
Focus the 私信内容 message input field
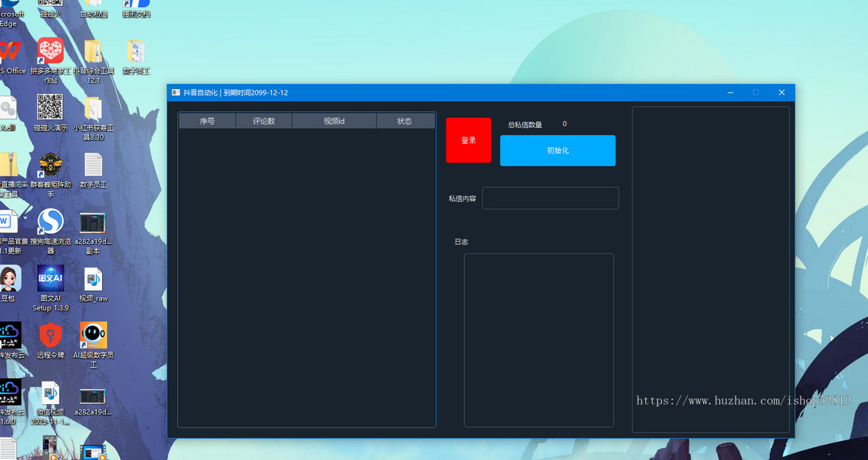point(550,198)
